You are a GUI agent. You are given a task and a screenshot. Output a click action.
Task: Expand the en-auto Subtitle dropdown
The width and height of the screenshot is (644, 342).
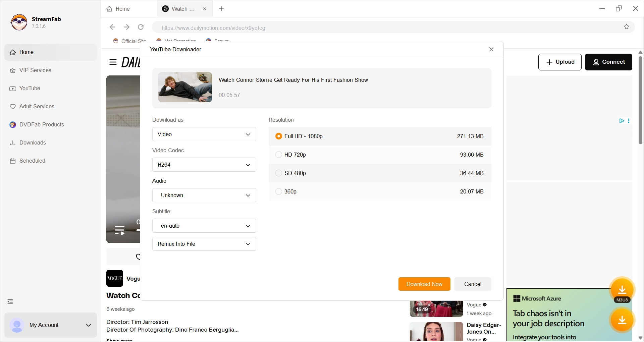click(x=204, y=226)
